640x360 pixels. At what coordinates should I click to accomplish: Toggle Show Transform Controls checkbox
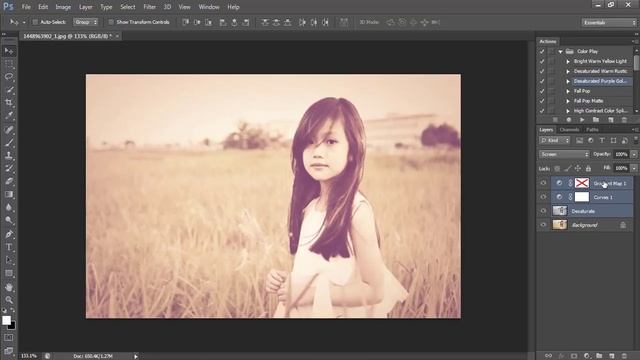tap(111, 22)
